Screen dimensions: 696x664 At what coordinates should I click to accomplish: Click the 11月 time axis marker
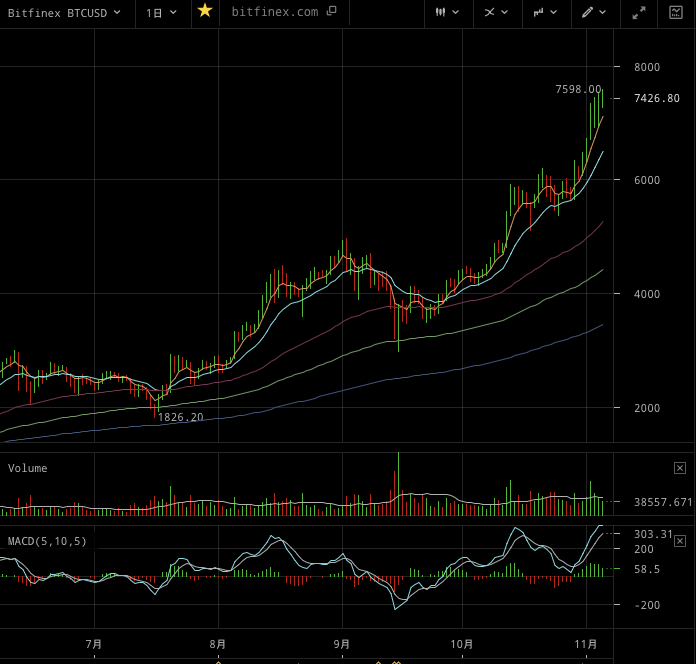(586, 644)
